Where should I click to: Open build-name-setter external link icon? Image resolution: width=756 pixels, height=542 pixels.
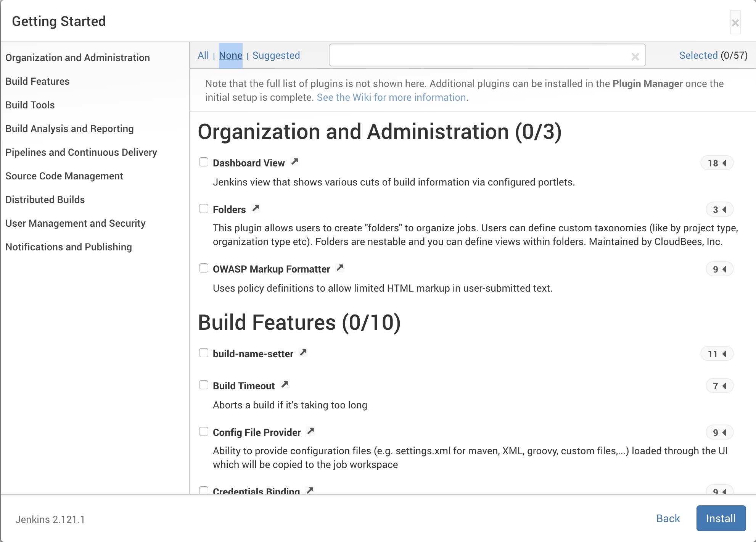pos(303,353)
